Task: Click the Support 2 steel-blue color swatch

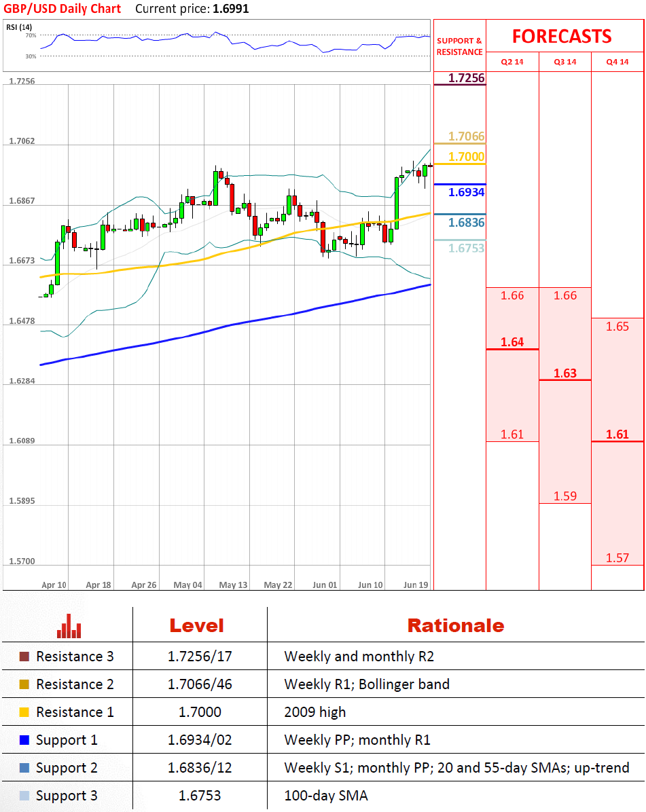Action: tap(24, 768)
